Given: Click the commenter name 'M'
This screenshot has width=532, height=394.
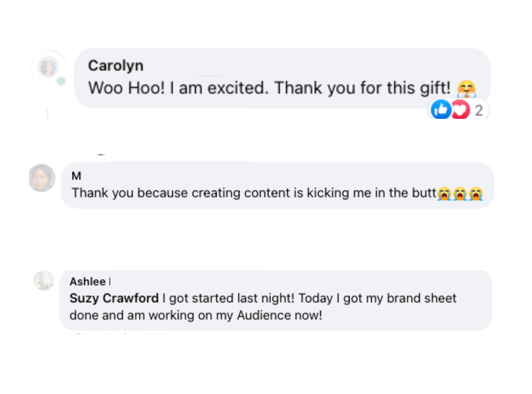Looking at the screenshot, I should pos(76,176).
